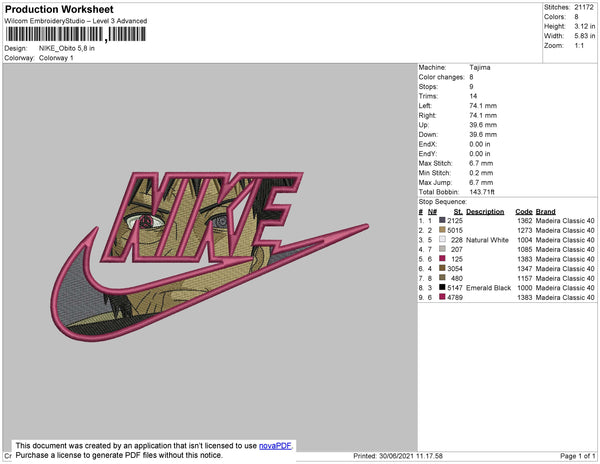Select the min stitch value "0.2 mm"
This screenshot has height=464, width=600.
coord(481,173)
